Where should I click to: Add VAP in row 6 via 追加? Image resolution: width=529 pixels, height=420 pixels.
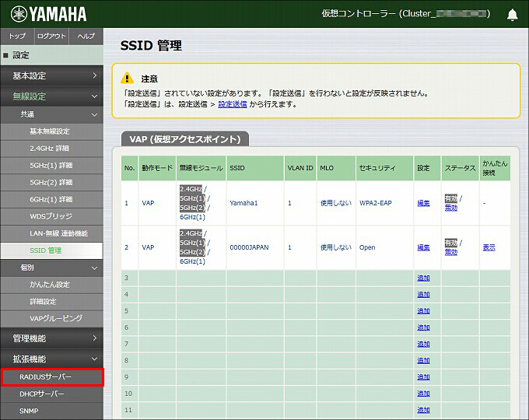point(423,327)
